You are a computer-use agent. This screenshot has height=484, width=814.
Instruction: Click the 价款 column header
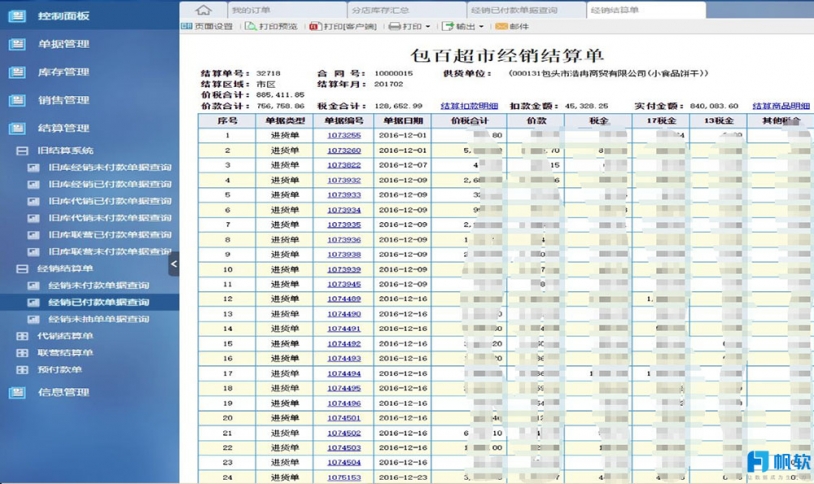click(536, 120)
